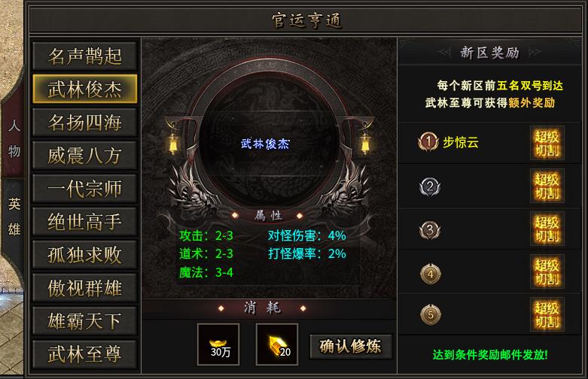This screenshot has width=588, height=379.
Task: Click the rank 4 medal badge
Action: coord(431,274)
